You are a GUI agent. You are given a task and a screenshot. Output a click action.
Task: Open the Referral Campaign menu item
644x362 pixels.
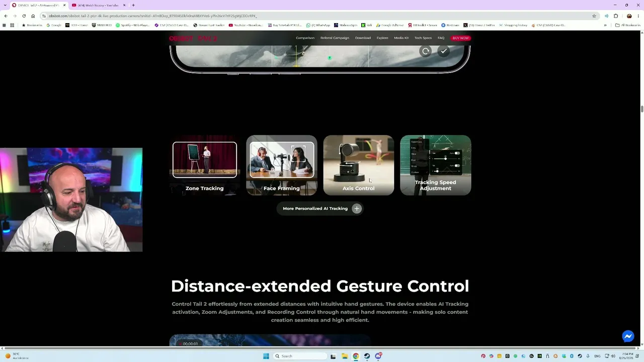tap(335, 38)
